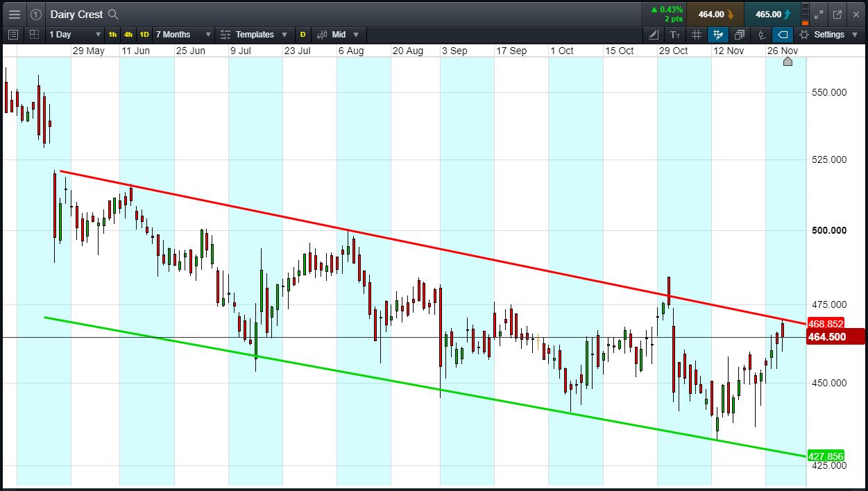Click the 29 Oct date label
The image size is (868, 491).
673,51
